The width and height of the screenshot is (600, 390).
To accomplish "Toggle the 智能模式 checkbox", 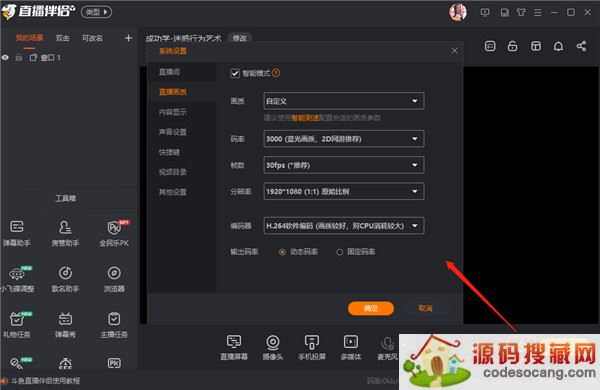I will tap(235, 73).
